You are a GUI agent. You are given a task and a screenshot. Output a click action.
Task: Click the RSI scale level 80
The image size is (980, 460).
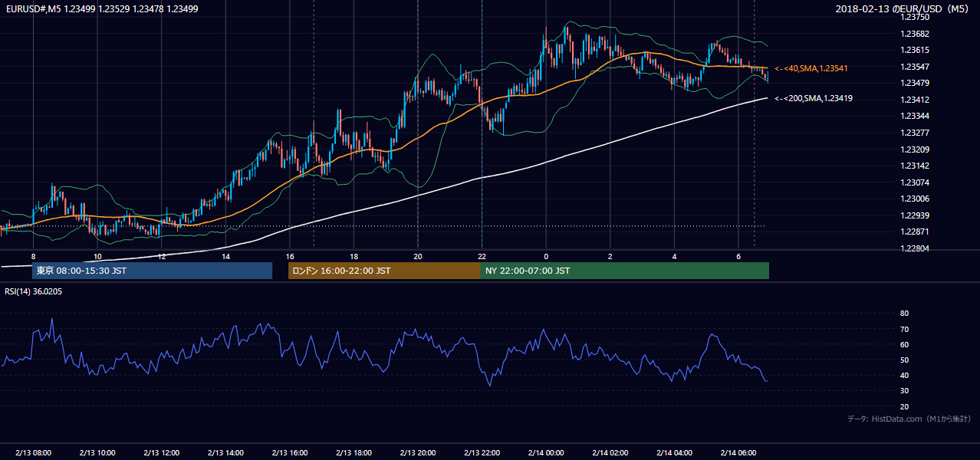point(904,314)
